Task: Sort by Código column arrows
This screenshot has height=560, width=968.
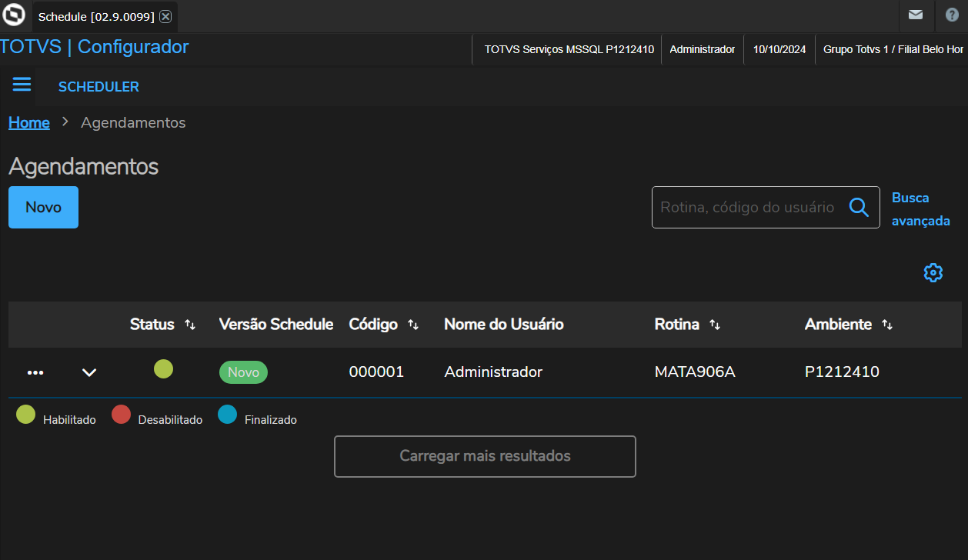Action: point(413,325)
